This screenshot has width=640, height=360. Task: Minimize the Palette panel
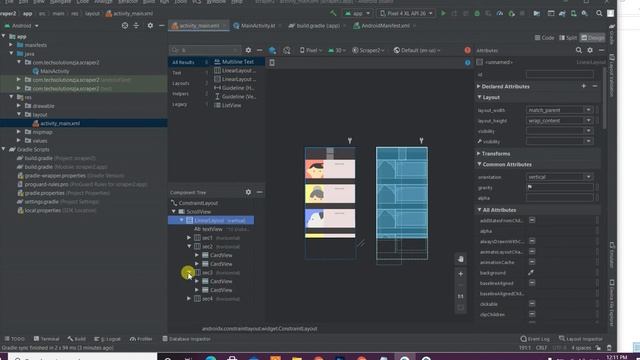tap(260, 50)
